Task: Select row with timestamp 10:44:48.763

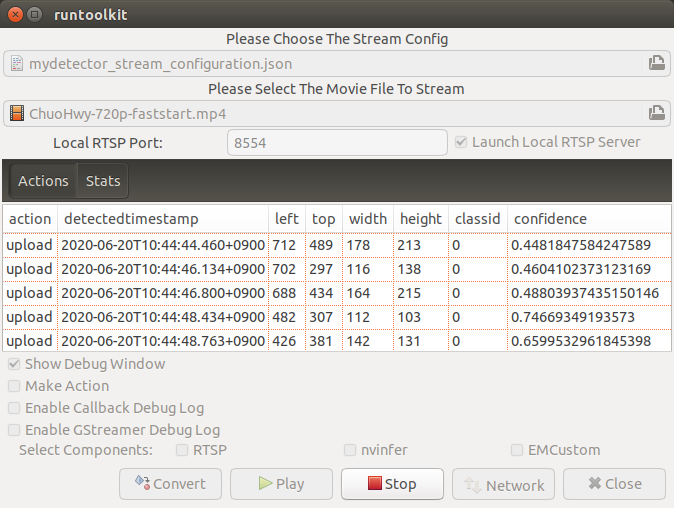Action: [x=337, y=341]
